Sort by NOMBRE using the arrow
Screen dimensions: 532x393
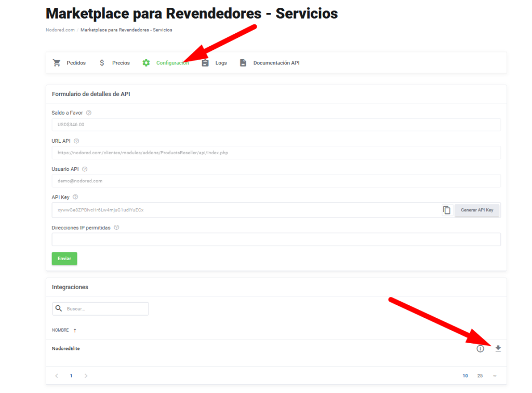point(75,330)
